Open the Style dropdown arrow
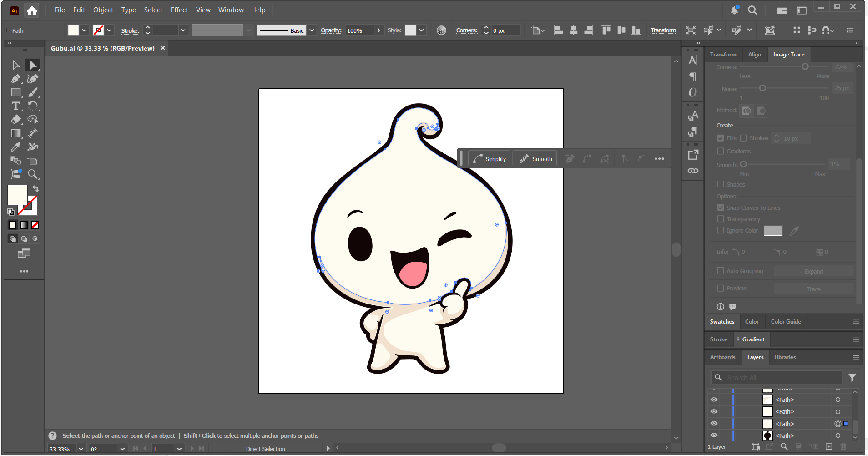This screenshot has height=456, width=868. click(422, 30)
